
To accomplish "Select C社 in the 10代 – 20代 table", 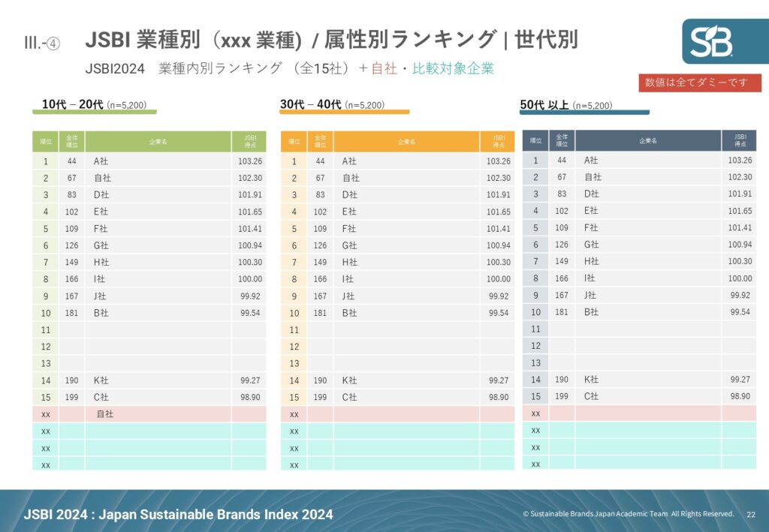I will (x=101, y=397).
